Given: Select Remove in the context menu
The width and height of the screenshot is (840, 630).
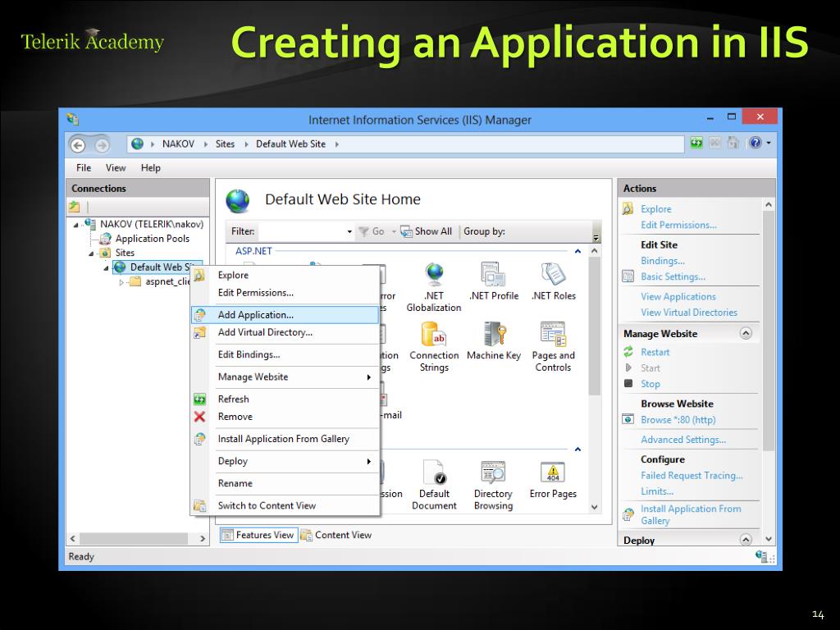Looking at the screenshot, I should pyautogui.click(x=285, y=416).
